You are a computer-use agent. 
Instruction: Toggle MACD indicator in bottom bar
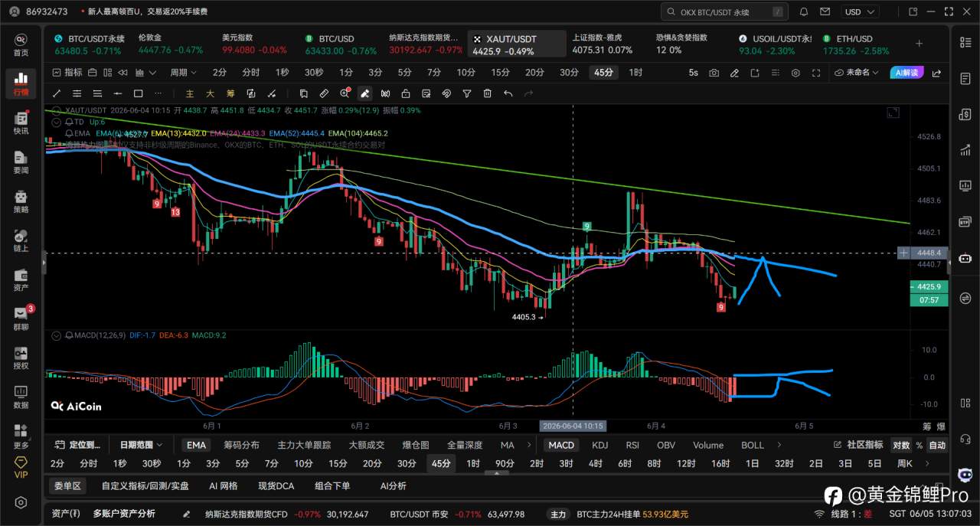tap(561, 445)
